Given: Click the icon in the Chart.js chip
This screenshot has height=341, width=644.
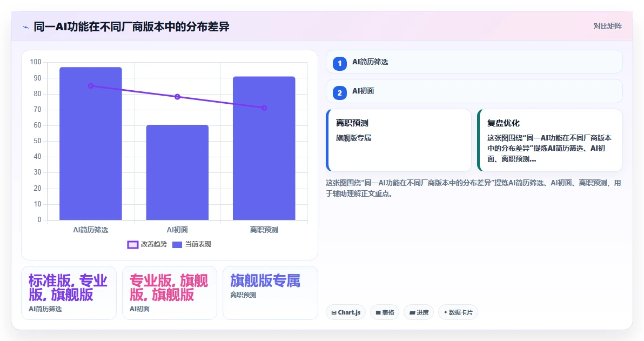Looking at the screenshot, I should coord(334,313).
